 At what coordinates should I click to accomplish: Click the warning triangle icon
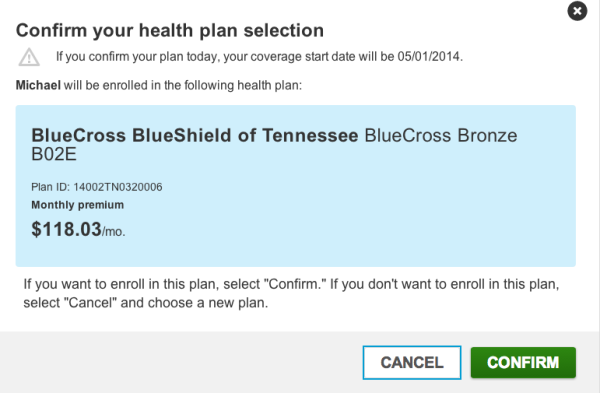click(29, 57)
